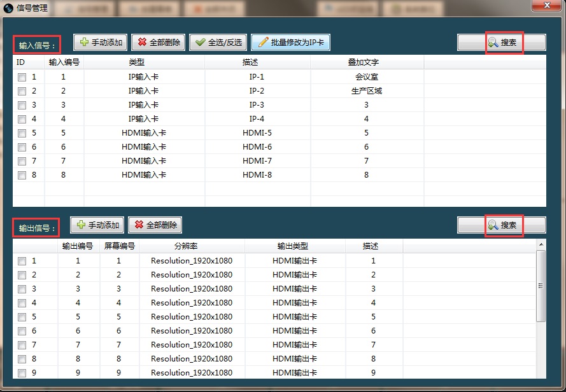Check the box for input signal ID 1
Viewport: 566px width, 392px height.
22,77
